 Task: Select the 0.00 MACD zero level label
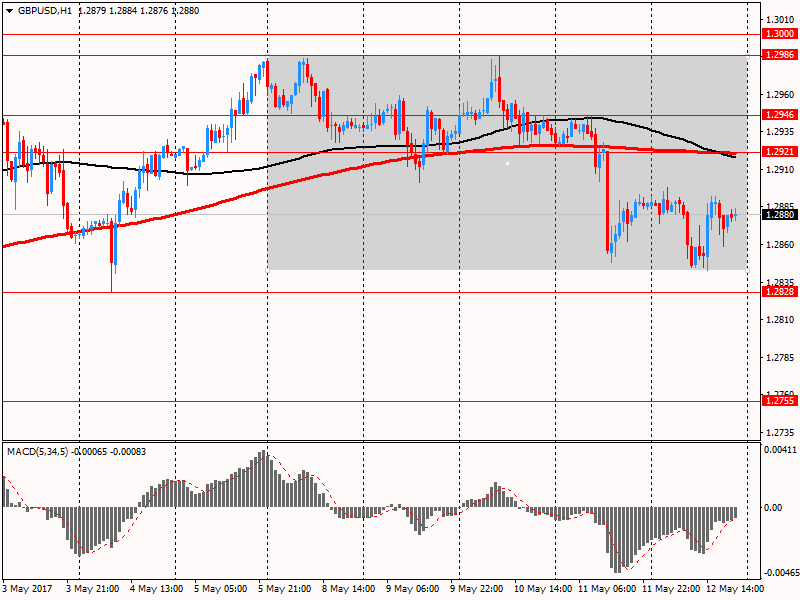point(773,508)
